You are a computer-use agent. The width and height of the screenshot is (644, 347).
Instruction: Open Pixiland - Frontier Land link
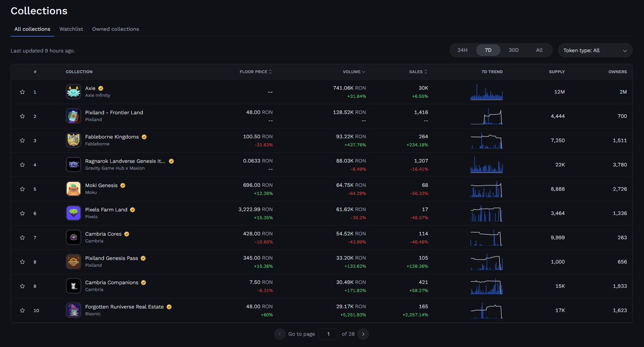[x=114, y=113]
